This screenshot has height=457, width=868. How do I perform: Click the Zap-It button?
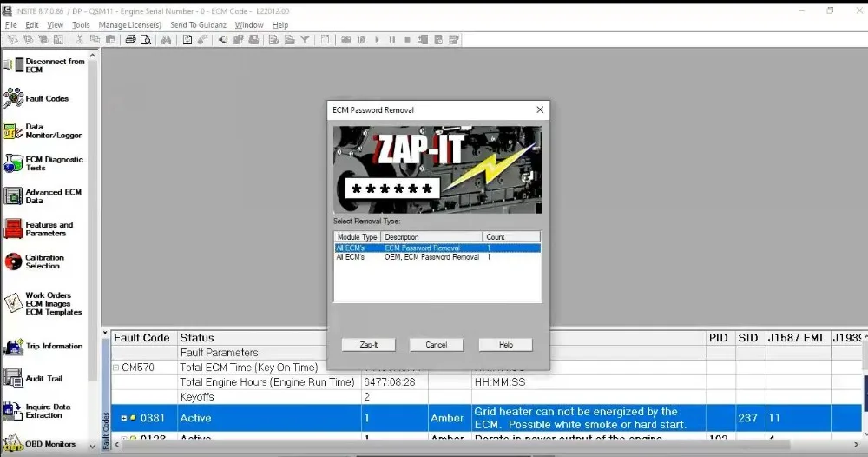click(x=369, y=345)
